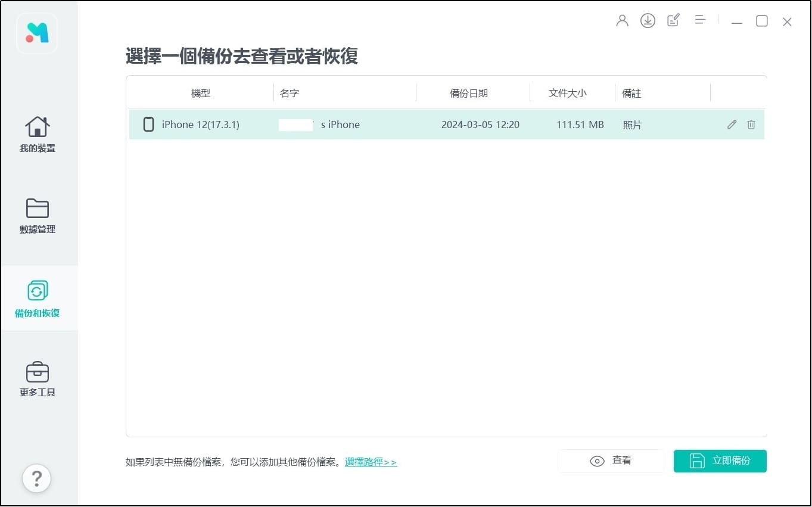The height and width of the screenshot is (507, 812).
Task: Click the 機型 column header
Action: click(x=200, y=93)
